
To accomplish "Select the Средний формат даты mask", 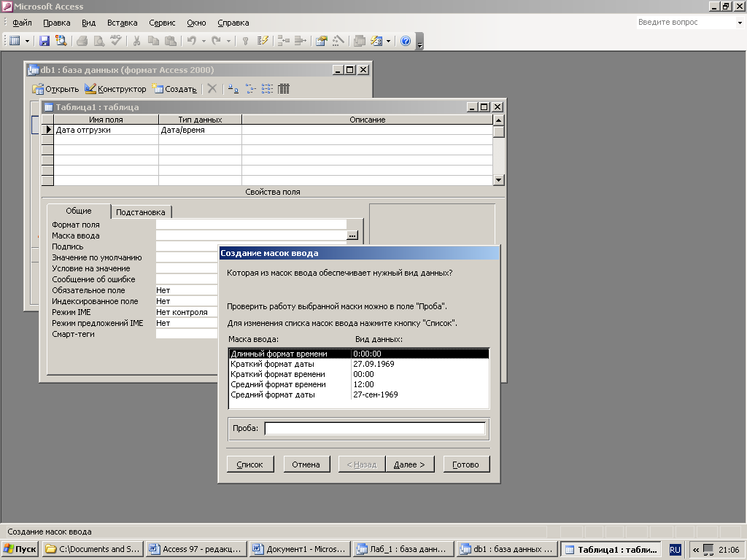I will [359, 394].
